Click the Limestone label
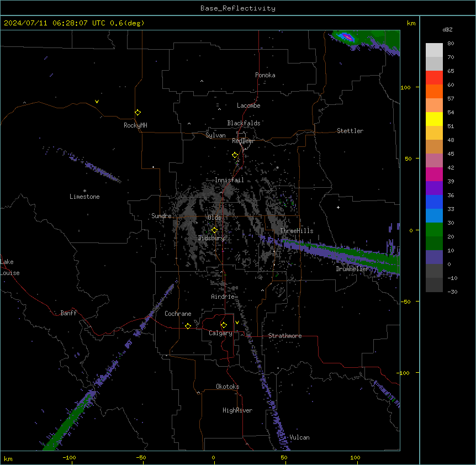Screen dimensions: 476x465 pos(84,197)
